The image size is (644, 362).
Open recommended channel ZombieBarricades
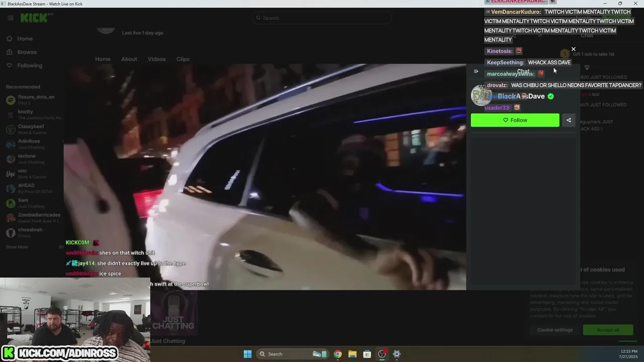(x=33, y=218)
